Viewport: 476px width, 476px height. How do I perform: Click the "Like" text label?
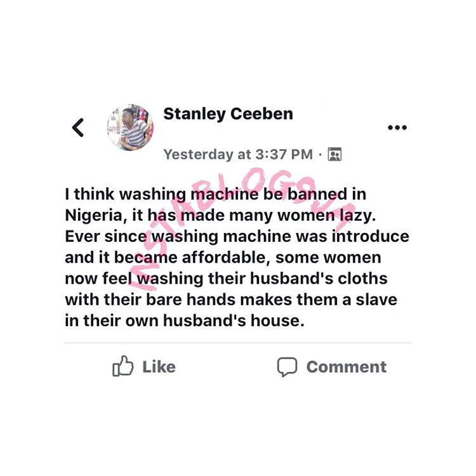(x=159, y=367)
